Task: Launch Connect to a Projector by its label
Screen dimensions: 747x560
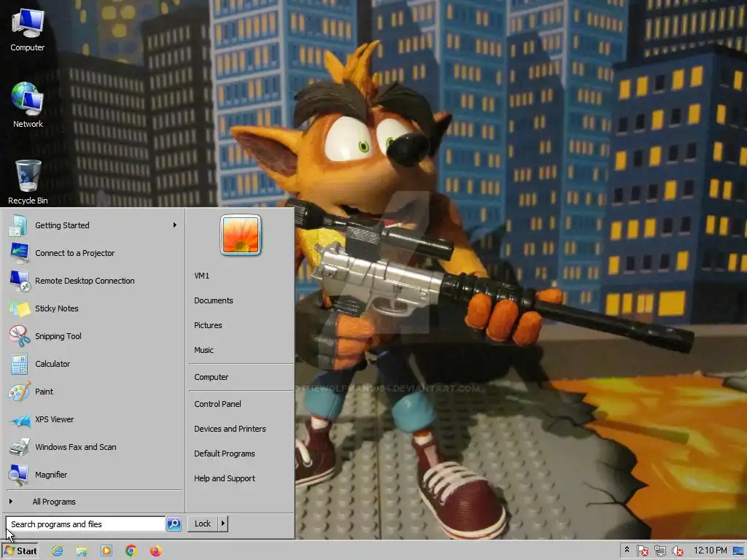Action: [75, 253]
